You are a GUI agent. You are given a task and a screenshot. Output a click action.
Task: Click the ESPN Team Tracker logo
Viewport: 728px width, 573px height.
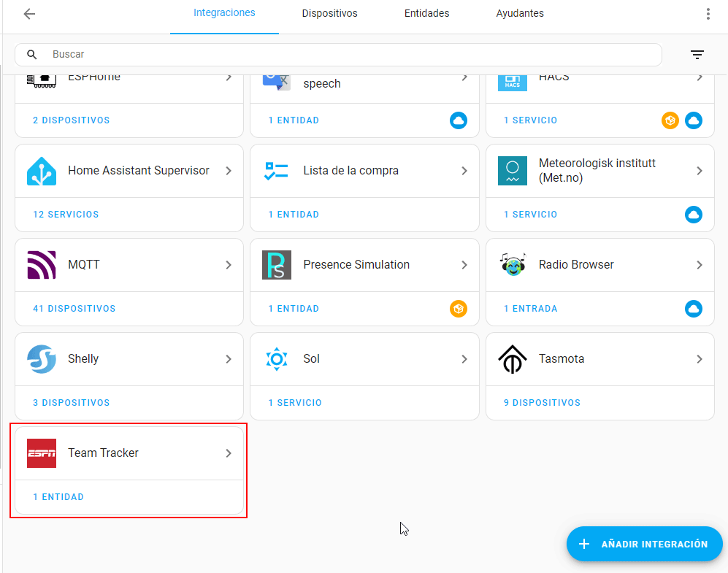(x=42, y=453)
